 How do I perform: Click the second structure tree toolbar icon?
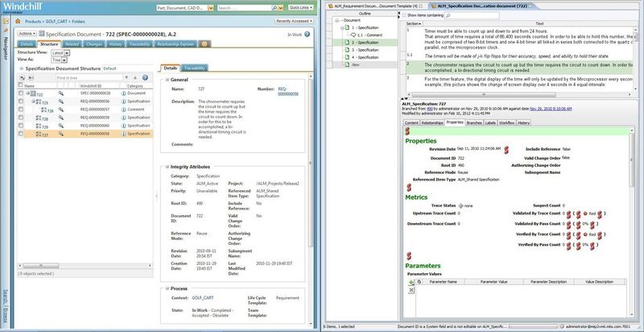[31, 77]
